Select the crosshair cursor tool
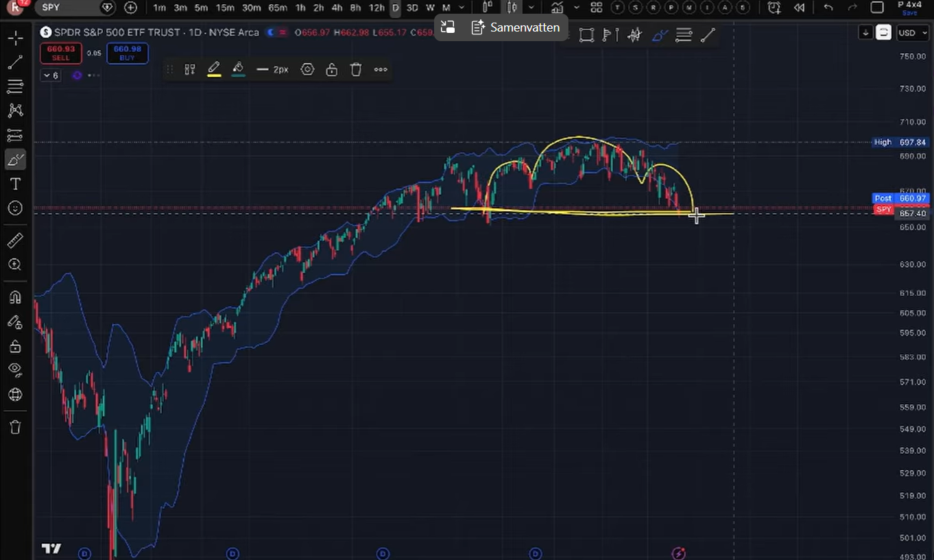The height and width of the screenshot is (560, 934). [x=14, y=38]
